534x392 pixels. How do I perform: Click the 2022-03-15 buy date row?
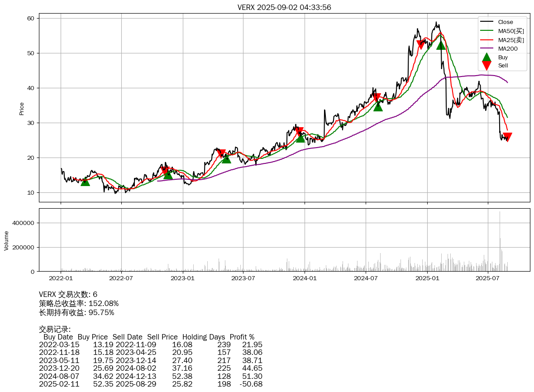(59, 344)
